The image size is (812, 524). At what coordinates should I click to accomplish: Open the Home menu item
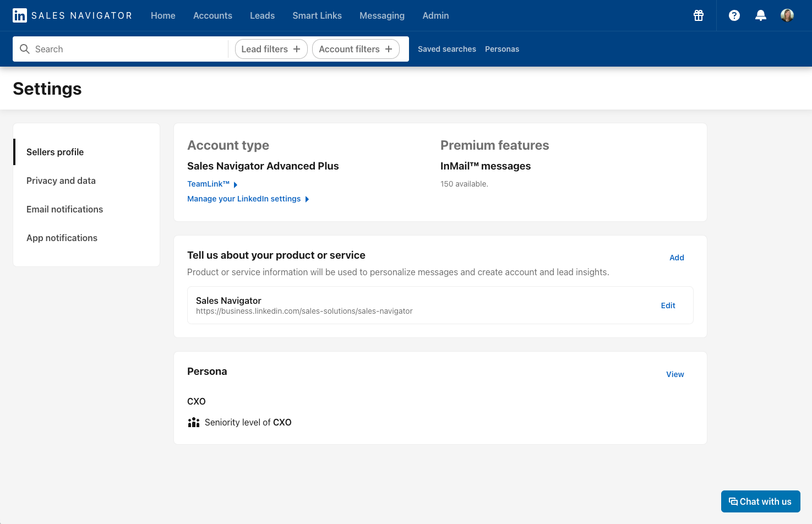tap(163, 15)
